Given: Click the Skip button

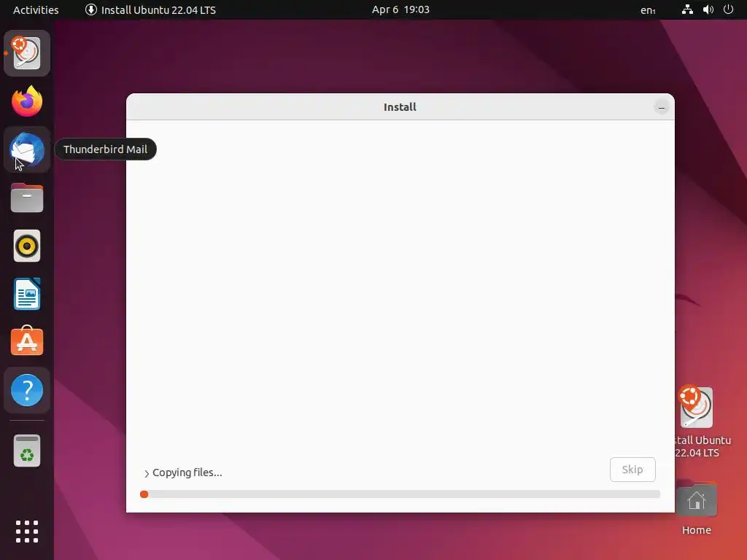Looking at the screenshot, I should (x=632, y=470).
